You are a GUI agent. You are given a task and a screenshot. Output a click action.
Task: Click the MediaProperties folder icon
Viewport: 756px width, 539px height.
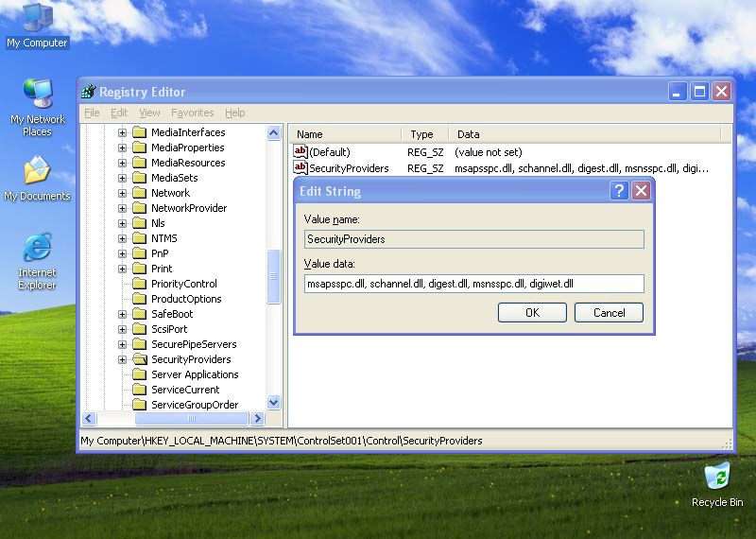click(x=140, y=148)
